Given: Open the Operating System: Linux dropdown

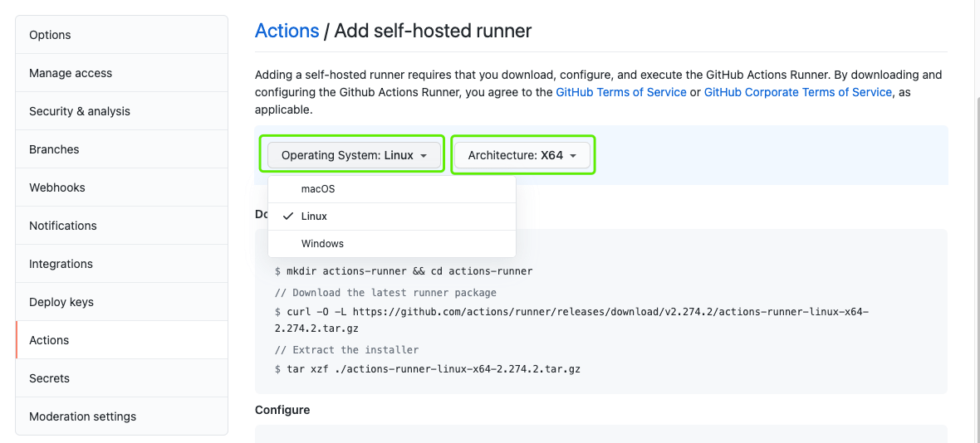Looking at the screenshot, I should [x=355, y=155].
